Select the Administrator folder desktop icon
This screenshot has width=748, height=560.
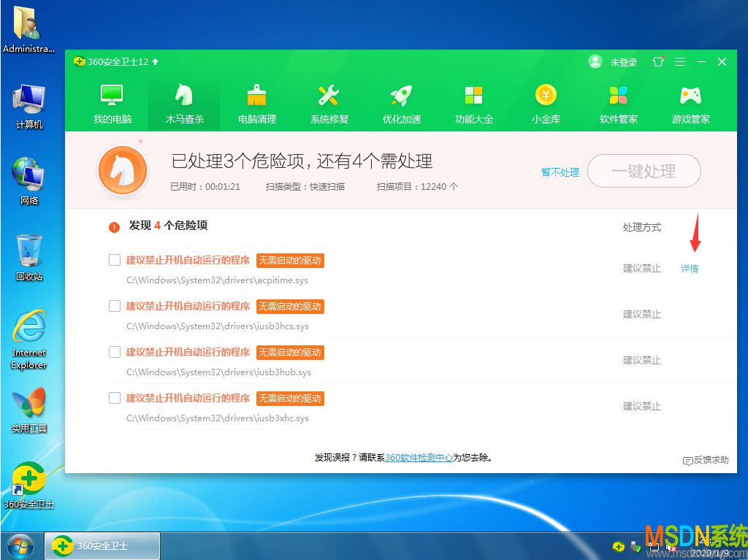[x=28, y=30]
